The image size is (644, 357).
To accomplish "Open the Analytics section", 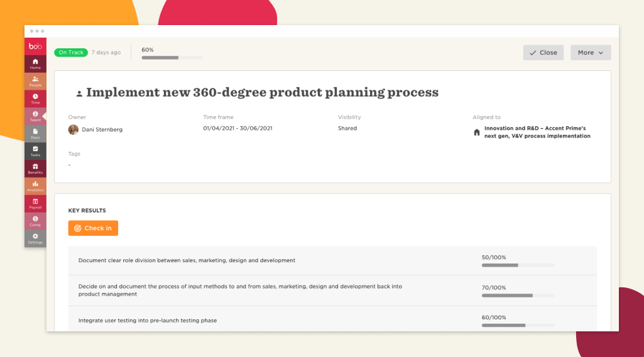I will tap(35, 186).
